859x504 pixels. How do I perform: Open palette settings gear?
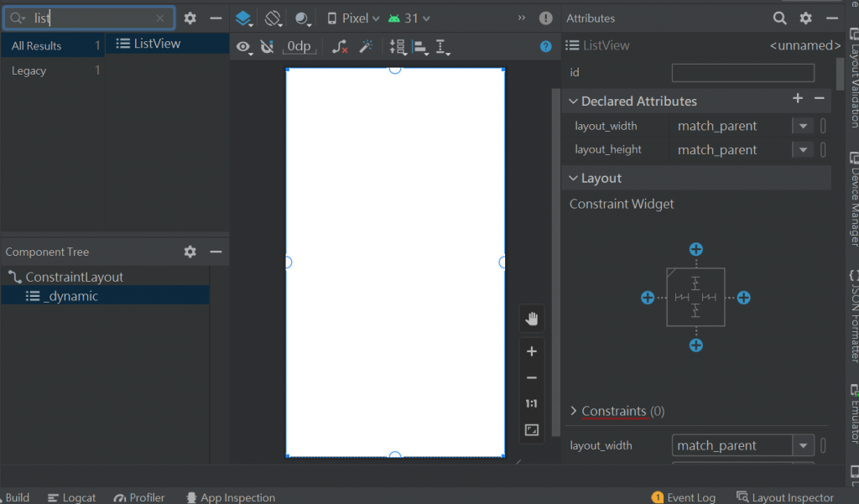point(190,18)
